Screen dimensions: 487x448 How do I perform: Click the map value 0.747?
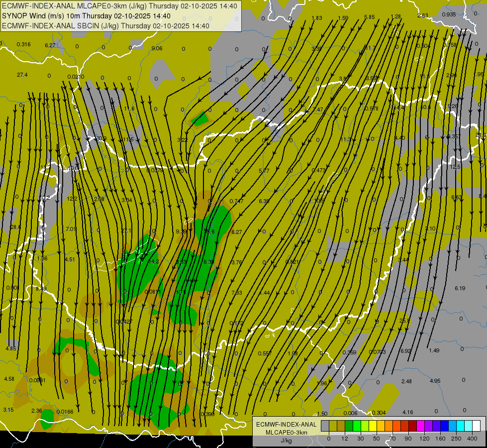[237, 201]
